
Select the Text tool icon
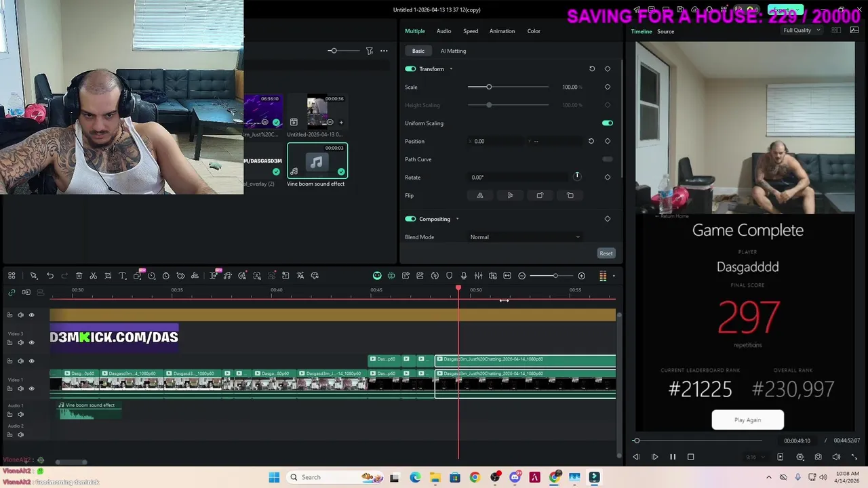(x=123, y=276)
